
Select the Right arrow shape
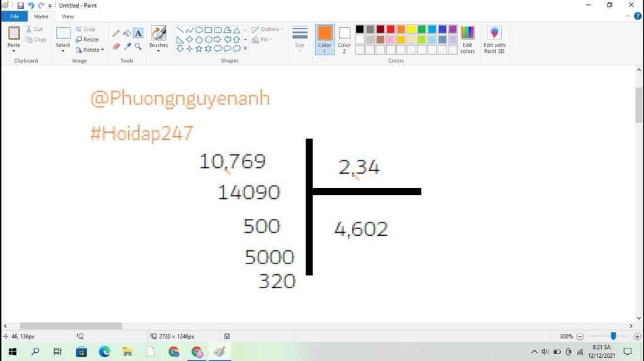[x=218, y=40]
